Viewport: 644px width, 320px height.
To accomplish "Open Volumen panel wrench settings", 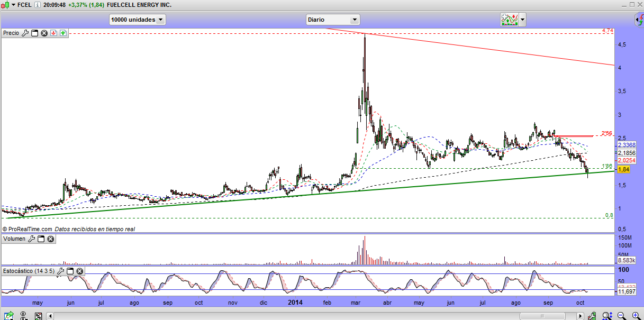I will click(31, 239).
